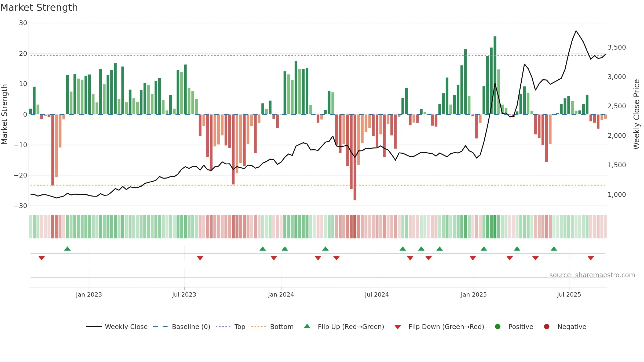
Task: Select the Jan 2023 axis label
Action: coord(89,294)
